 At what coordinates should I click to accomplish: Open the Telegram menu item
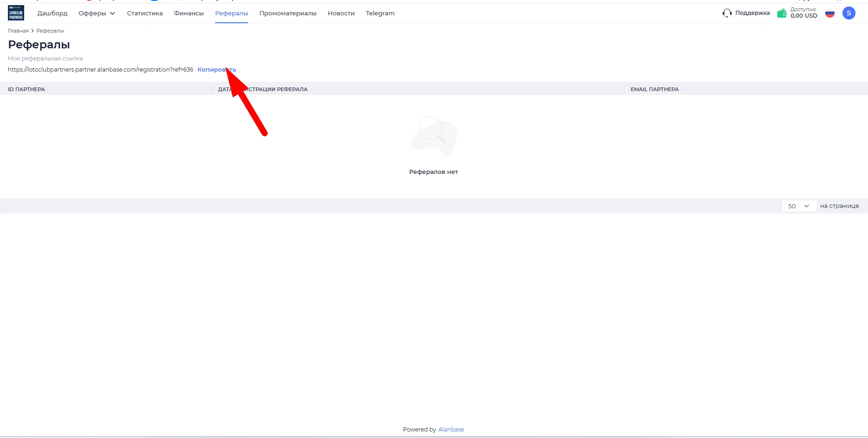point(380,13)
